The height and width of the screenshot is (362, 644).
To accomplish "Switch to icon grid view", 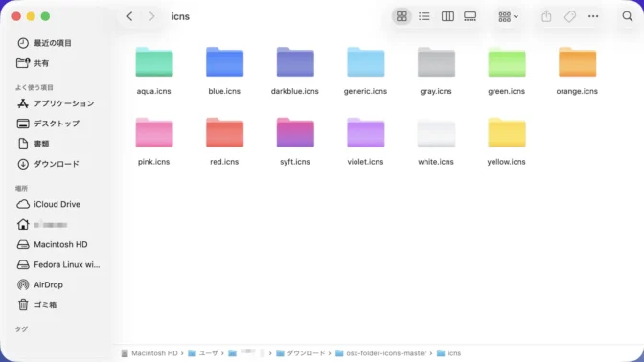I will [402, 16].
